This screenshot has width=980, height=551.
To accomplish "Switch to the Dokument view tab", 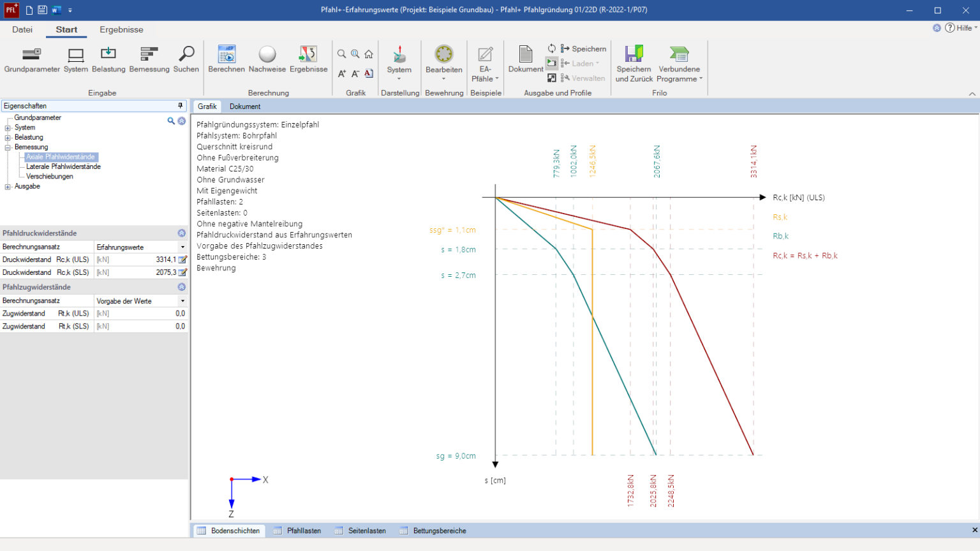I will point(245,107).
